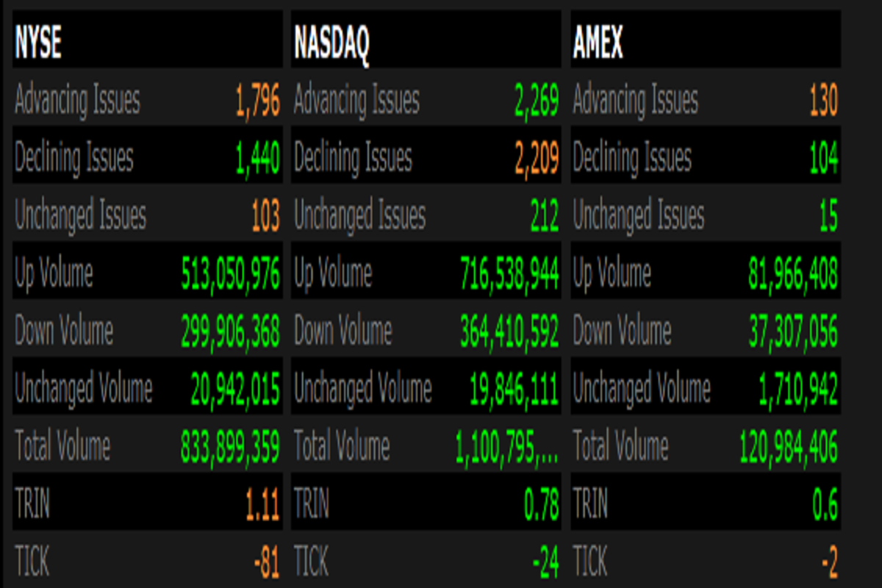This screenshot has width=882, height=588.
Task: Click NASDAQ TICK value -24
Action: tap(545, 563)
